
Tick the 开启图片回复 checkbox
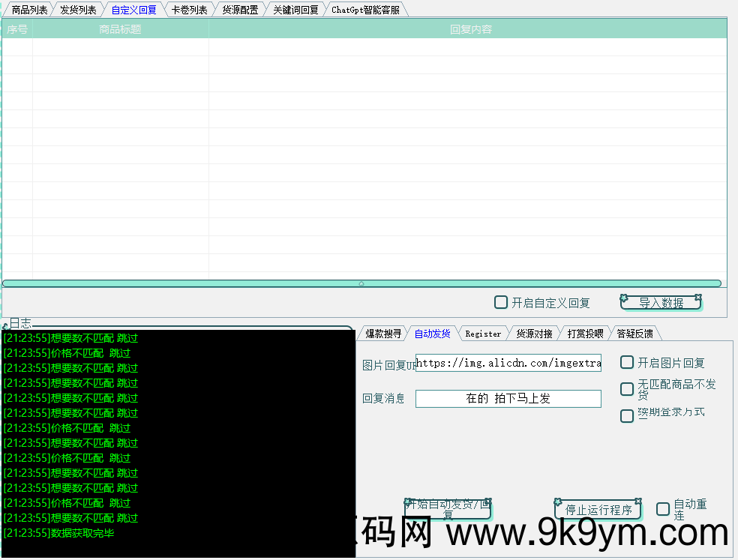pyautogui.click(x=627, y=363)
